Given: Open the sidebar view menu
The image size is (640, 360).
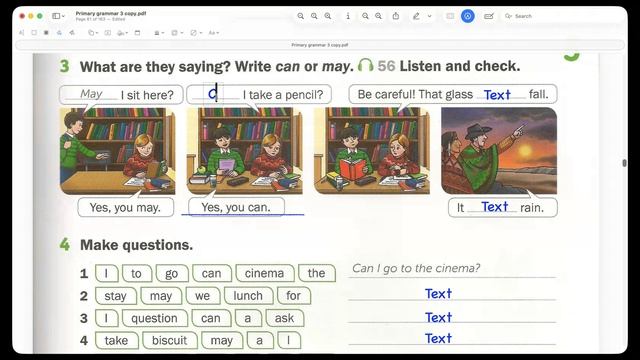Looking at the screenshot, I should pos(58,16).
